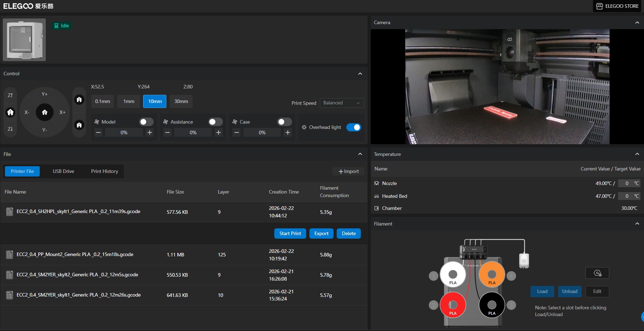Open the ELEGOO STORE link
The width and height of the screenshot is (644, 331).
tap(617, 6)
